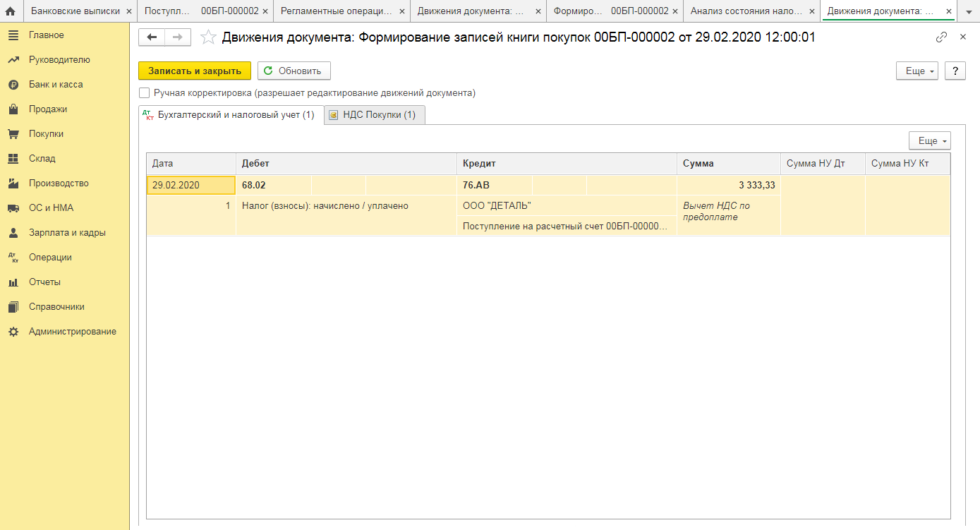980x530 pixels.
Task: Click the back navigation arrow
Action: tap(152, 38)
